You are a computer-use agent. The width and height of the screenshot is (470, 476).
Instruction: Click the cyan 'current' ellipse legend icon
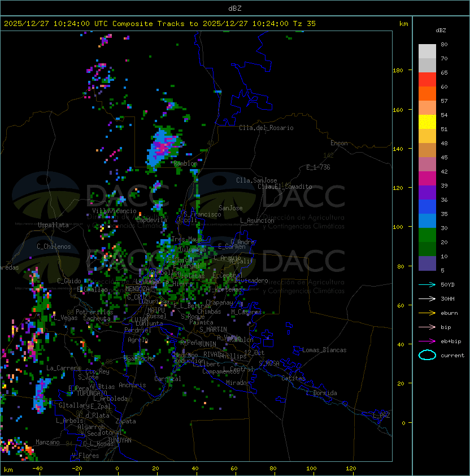click(427, 355)
